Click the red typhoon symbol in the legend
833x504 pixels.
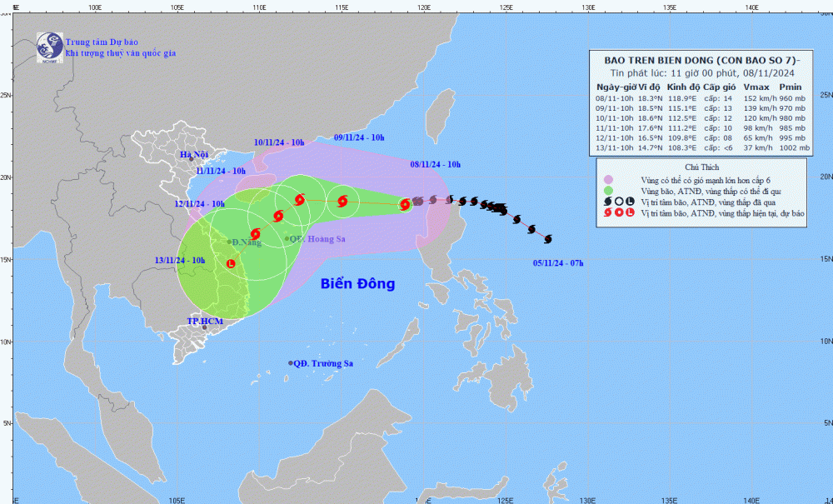(609, 214)
